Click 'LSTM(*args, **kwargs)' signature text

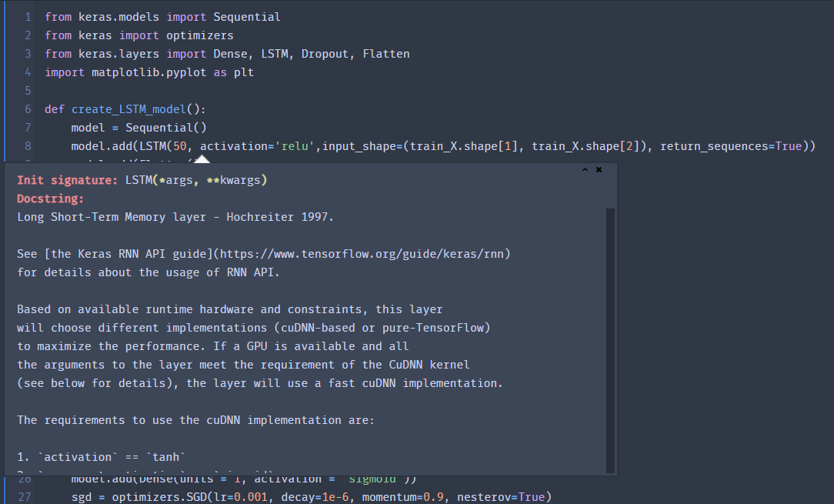coord(196,180)
